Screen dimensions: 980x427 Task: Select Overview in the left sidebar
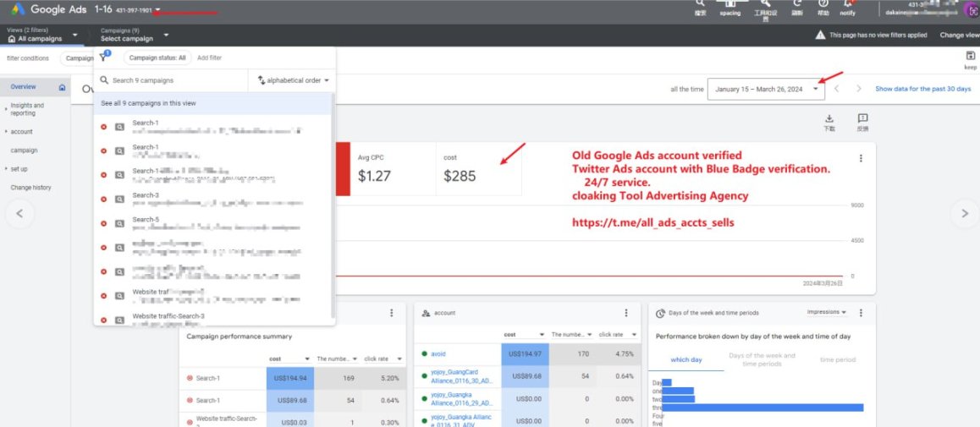point(23,87)
